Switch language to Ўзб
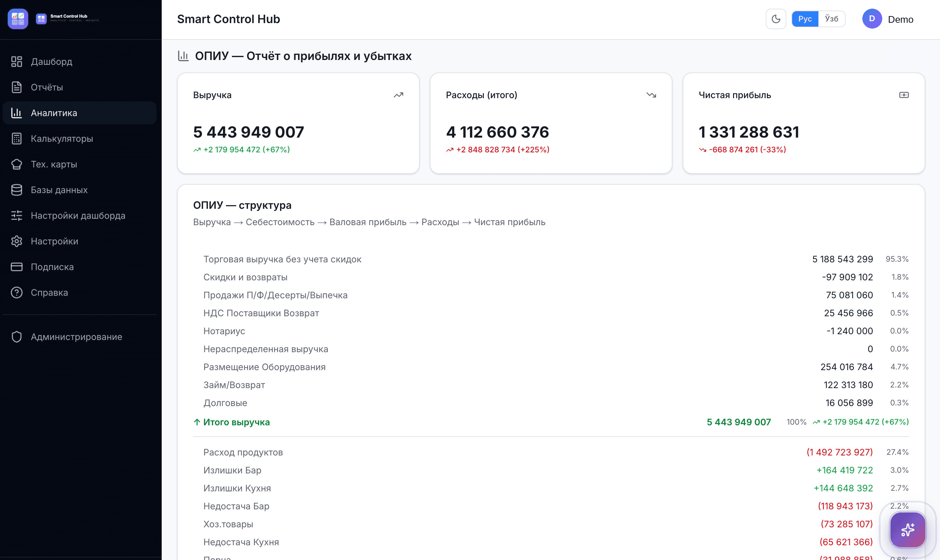940x560 pixels. pyautogui.click(x=832, y=19)
